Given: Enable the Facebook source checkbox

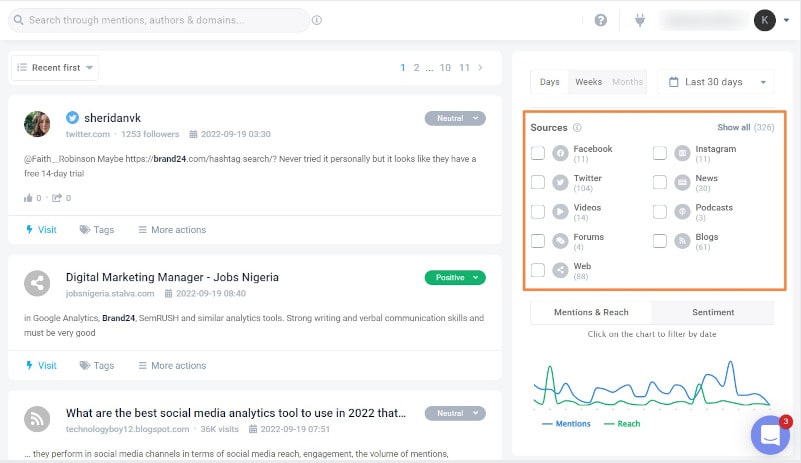Looking at the screenshot, I should 538,153.
